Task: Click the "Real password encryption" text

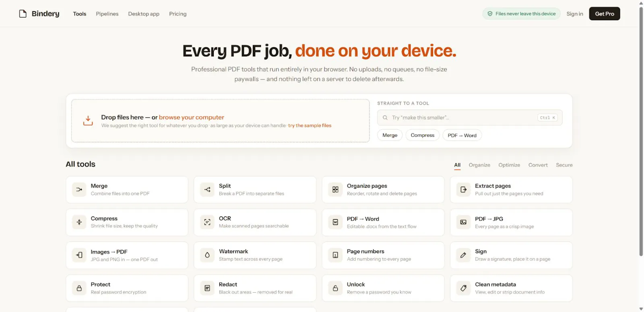Action: coord(119,292)
